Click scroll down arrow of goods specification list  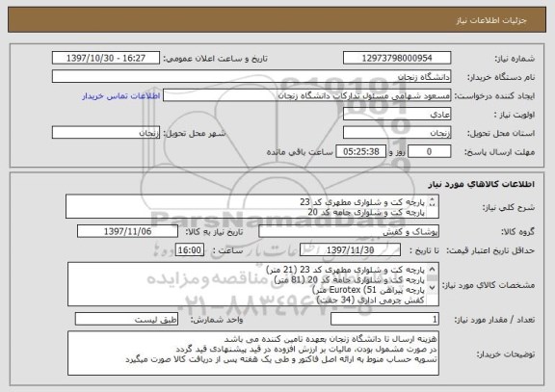[433, 288]
